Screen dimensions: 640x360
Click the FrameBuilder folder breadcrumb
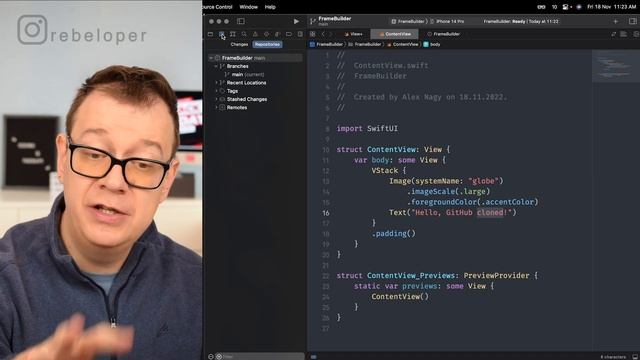pos(364,44)
